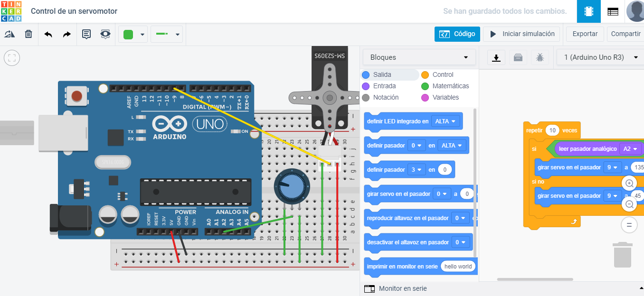644x296 pixels.
Task: Undo last action arrow
Action: coord(48,34)
